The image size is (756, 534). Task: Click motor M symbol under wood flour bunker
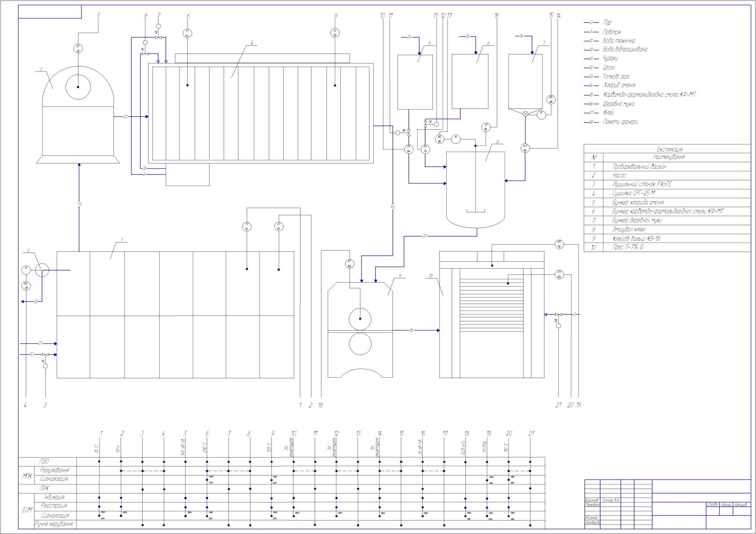541,115
